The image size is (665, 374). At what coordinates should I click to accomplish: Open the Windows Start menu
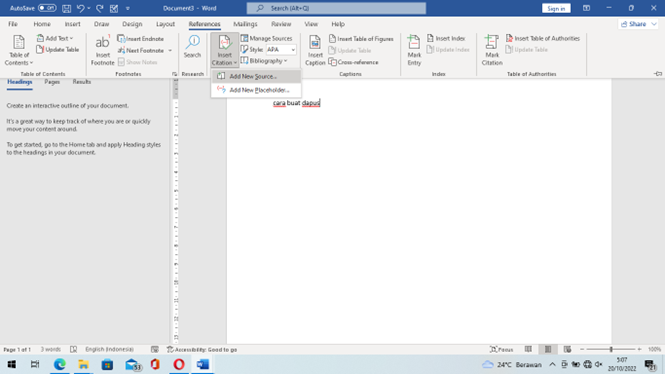click(12, 364)
